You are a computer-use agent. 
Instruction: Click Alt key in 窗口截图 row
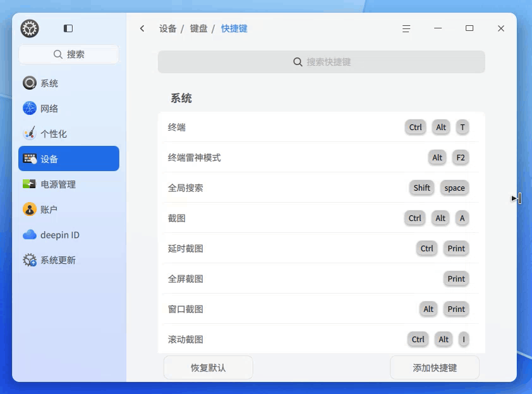point(428,309)
